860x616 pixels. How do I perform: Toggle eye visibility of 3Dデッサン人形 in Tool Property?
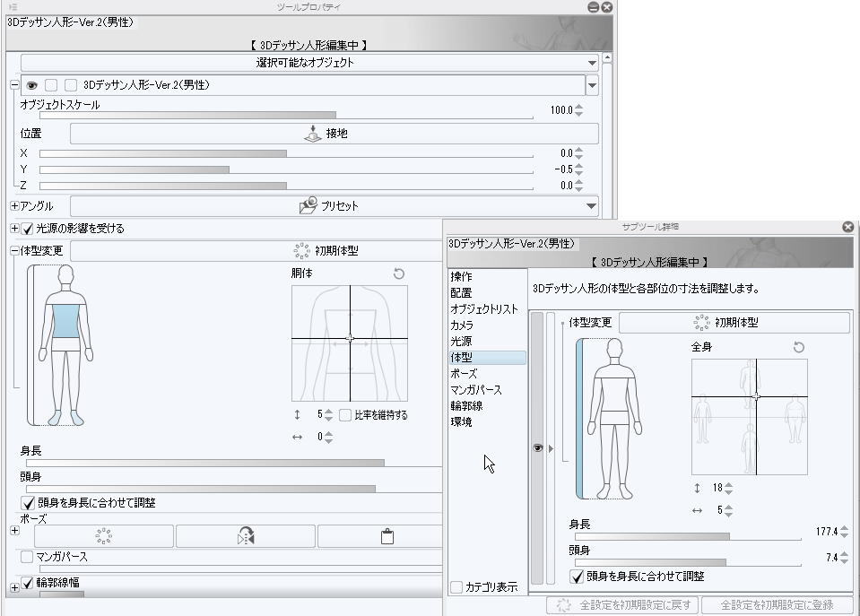[31, 85]
